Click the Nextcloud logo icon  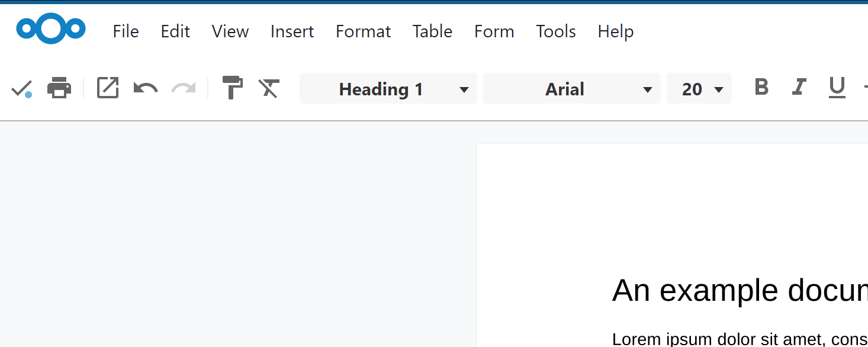click(x=51, y=29)
